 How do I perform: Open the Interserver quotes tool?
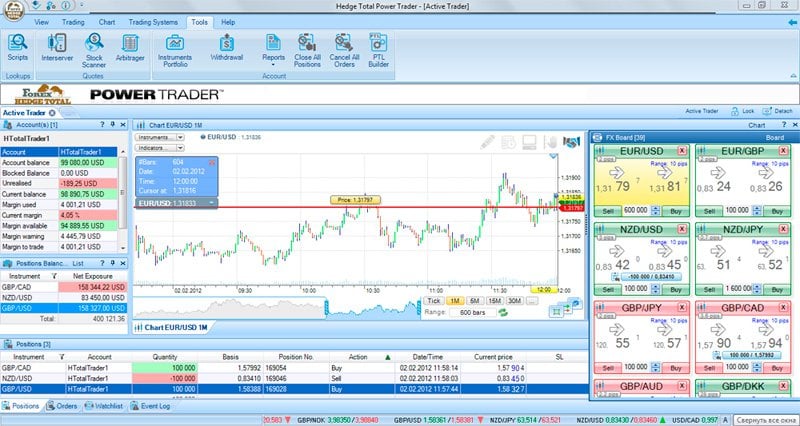[x=57, y=47]
